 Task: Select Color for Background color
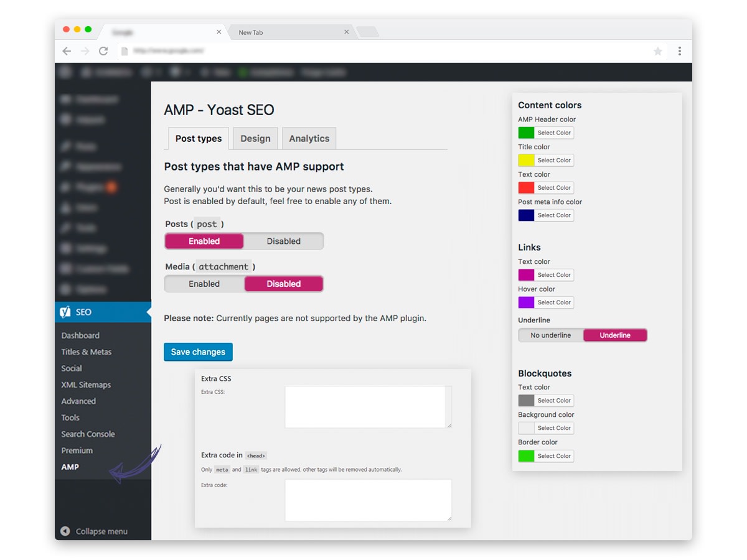pyautogui.click(x=554, y=428)
